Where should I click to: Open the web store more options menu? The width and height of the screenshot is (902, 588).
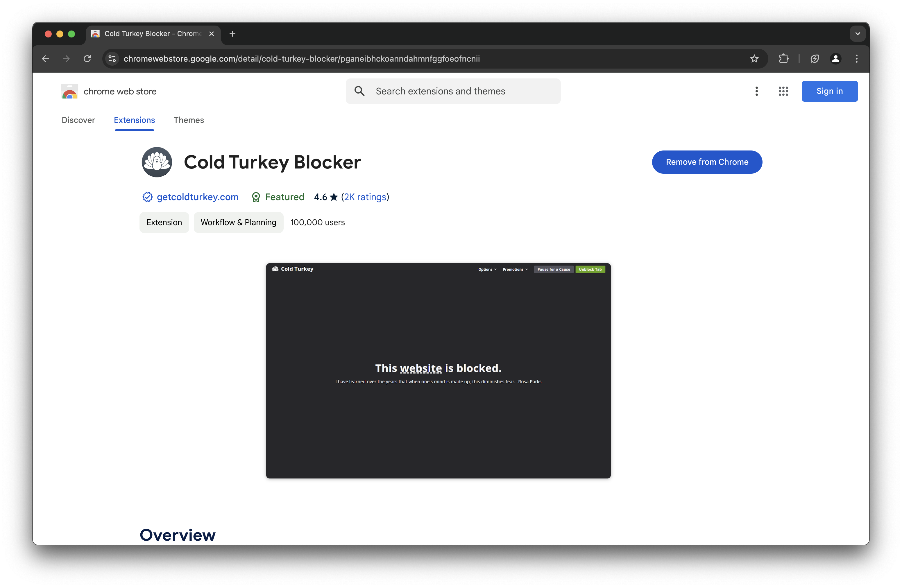coord(756,91)
